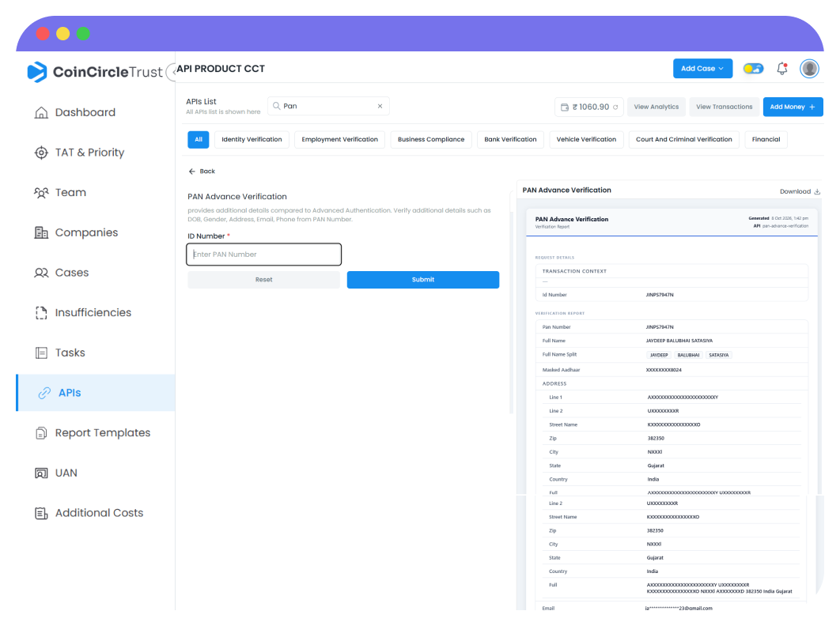Toggle the theme switch in header
840x626 pixels.
pos(753,69)
